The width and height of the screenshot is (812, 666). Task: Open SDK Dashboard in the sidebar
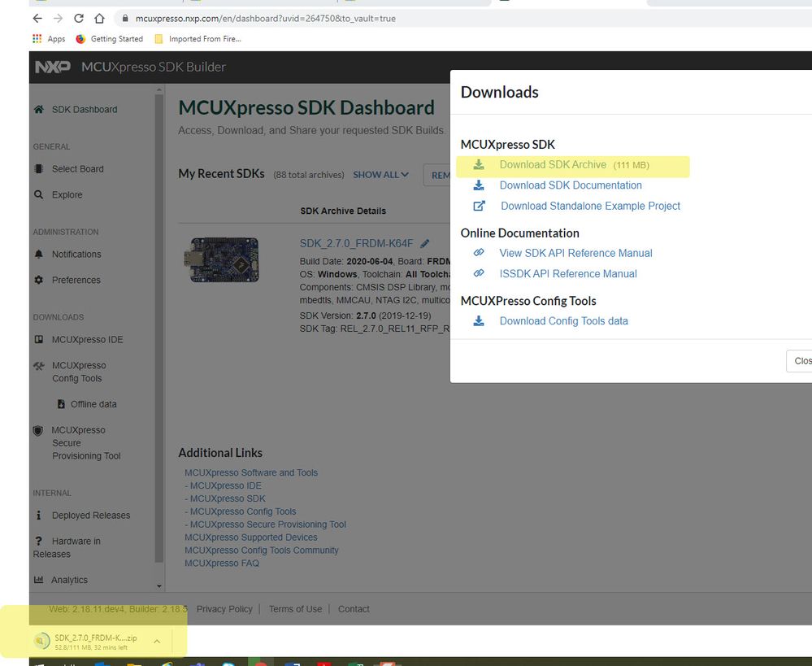coord(85,109)
